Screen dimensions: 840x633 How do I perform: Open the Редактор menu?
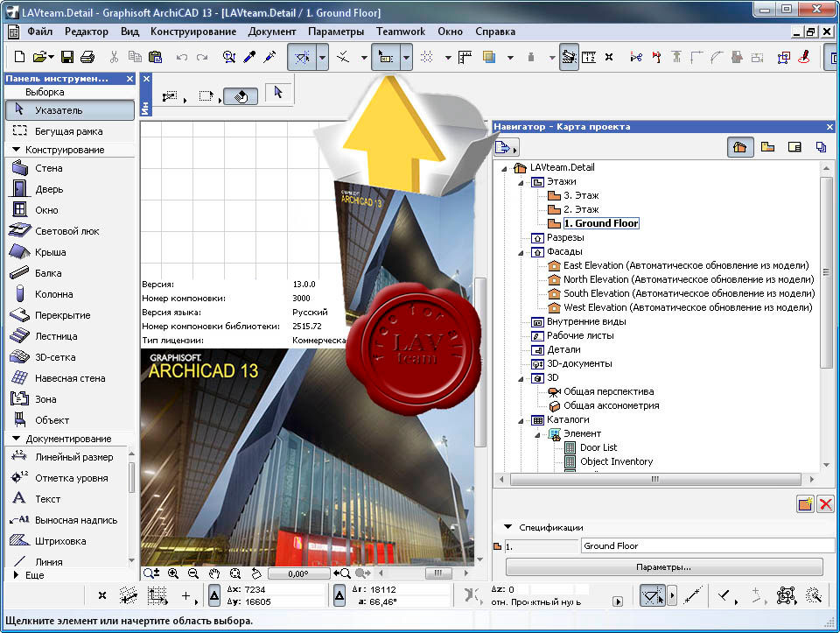[x=87, y=32]
